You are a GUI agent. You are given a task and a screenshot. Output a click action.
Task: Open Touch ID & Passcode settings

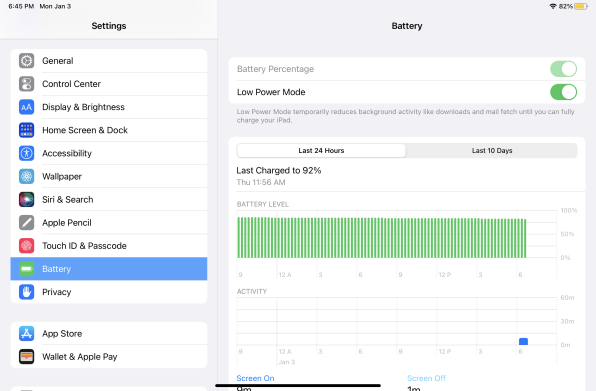pyautogui.click(x=109, y=246)
